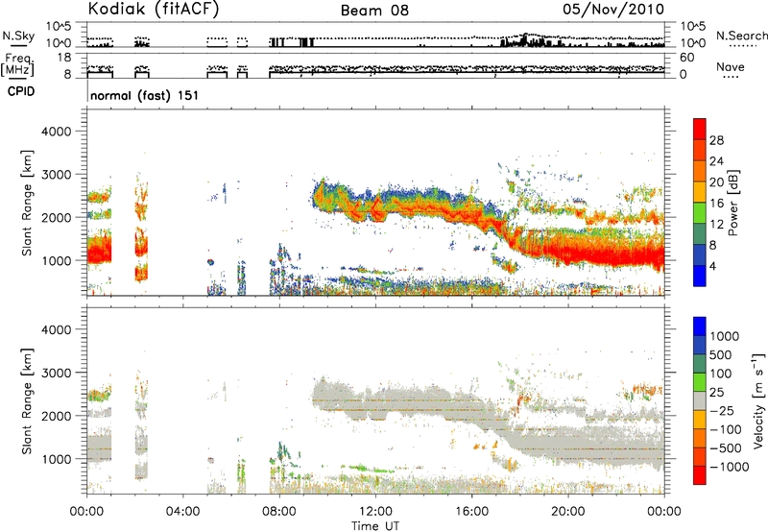This screenshot has width=768, height=532.
Task: Click the '28' label on Power color bar
Action: click(x=716, y=140)
